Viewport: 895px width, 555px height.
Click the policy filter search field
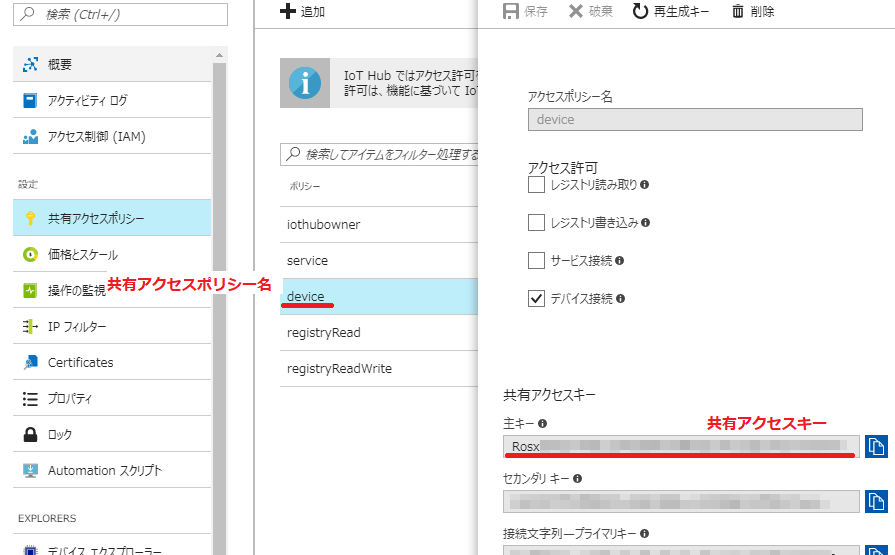[378, 154]
